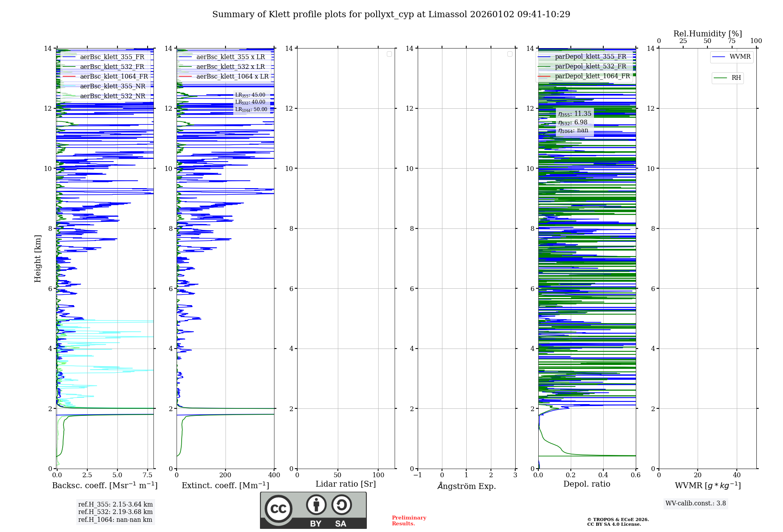
Task: Click the ref.H_532 reference height text
Action: click(x=115, y=512)
